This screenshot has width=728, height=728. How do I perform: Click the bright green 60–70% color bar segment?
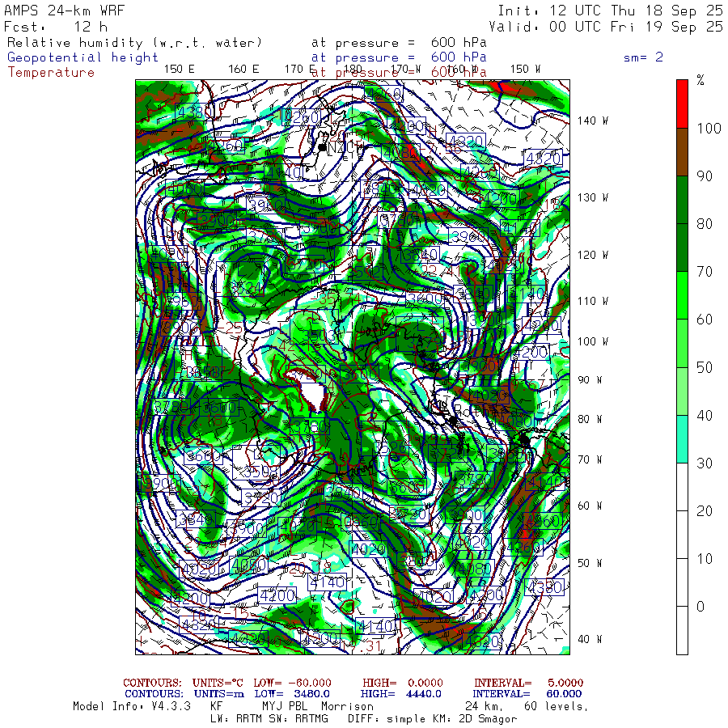click(x=682, y=295)
